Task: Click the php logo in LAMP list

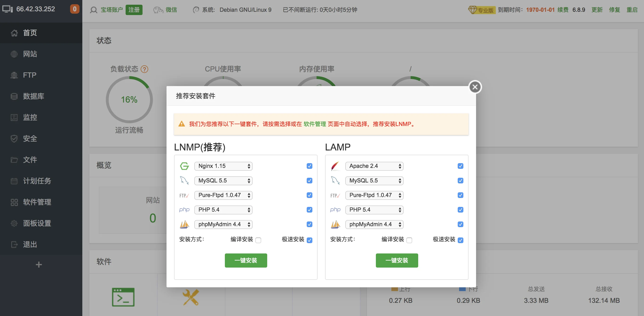Action: (335, 209)
